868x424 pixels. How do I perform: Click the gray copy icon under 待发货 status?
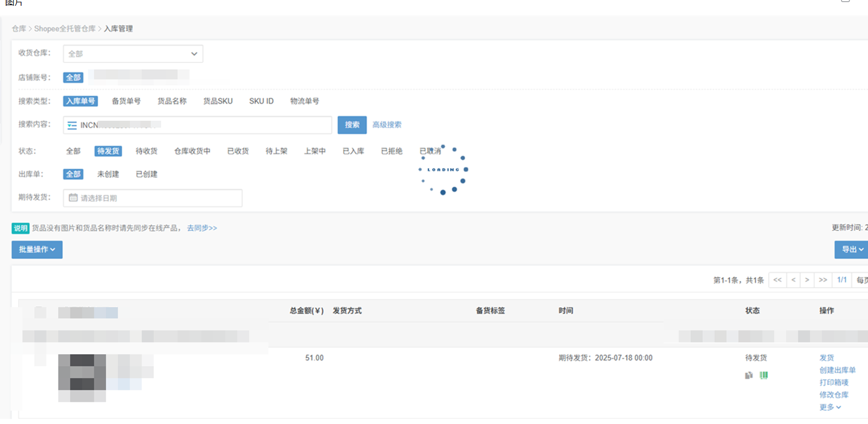[x=749, y=375]
